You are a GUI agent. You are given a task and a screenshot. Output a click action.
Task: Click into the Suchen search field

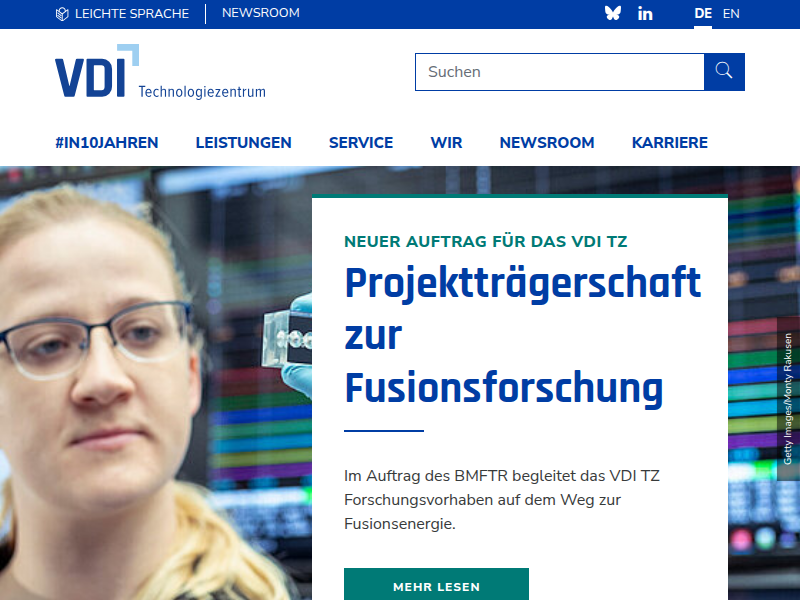[x=560, y=72]
